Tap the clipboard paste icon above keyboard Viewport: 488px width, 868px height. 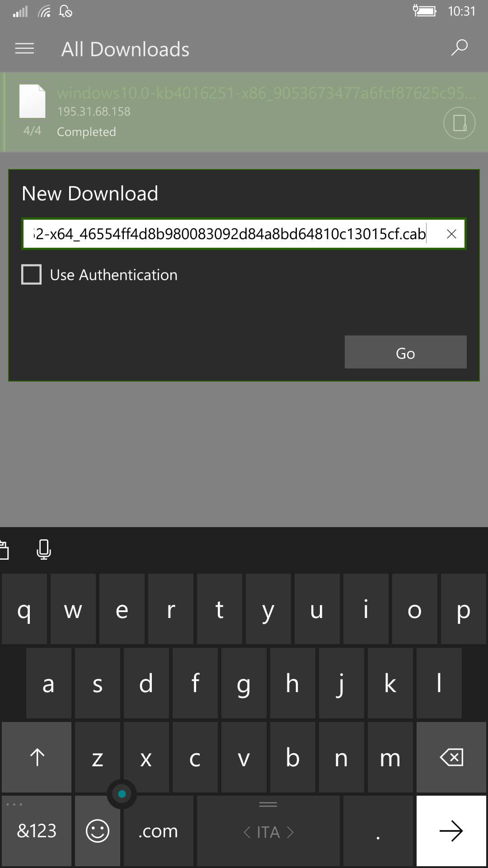4,550
